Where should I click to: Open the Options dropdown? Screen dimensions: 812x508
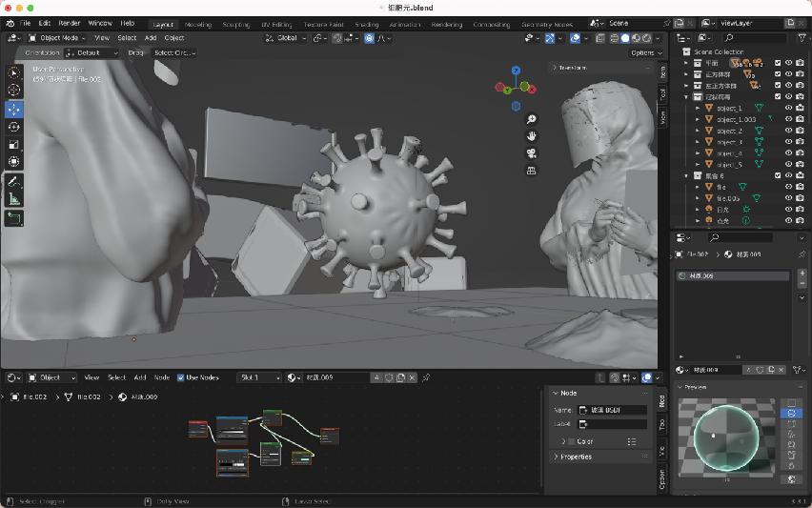tap(646, 52)
